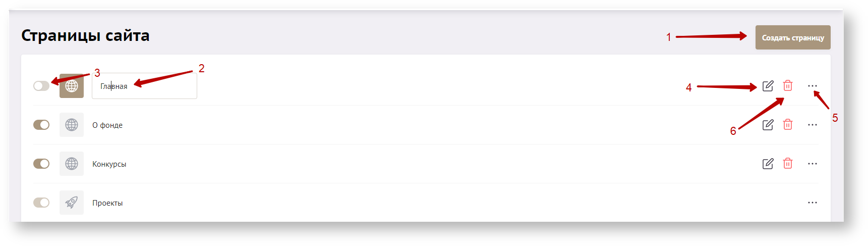The image size is (868, 246).
Task: Click the edit icon for О фонде
Action: pyautogui.click(x=768, y=125)
